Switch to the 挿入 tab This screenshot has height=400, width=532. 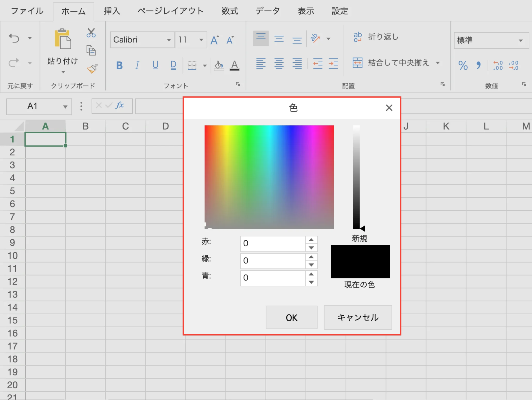pos(112,11)
